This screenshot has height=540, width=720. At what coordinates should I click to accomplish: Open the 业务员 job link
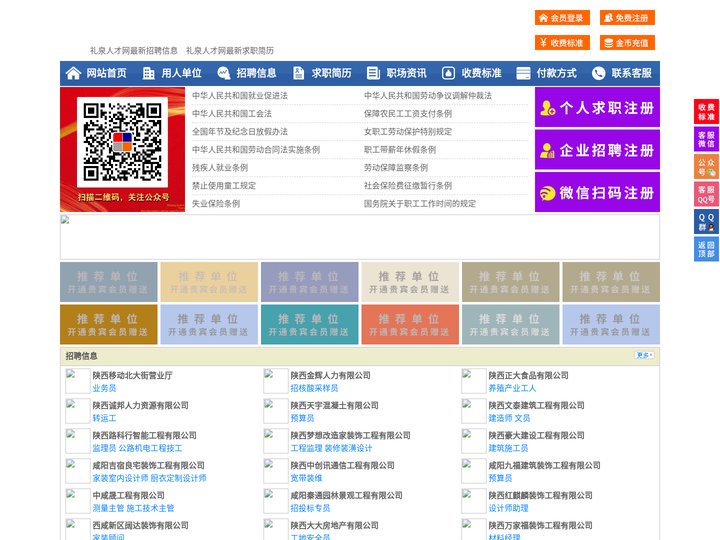[104, 388]
